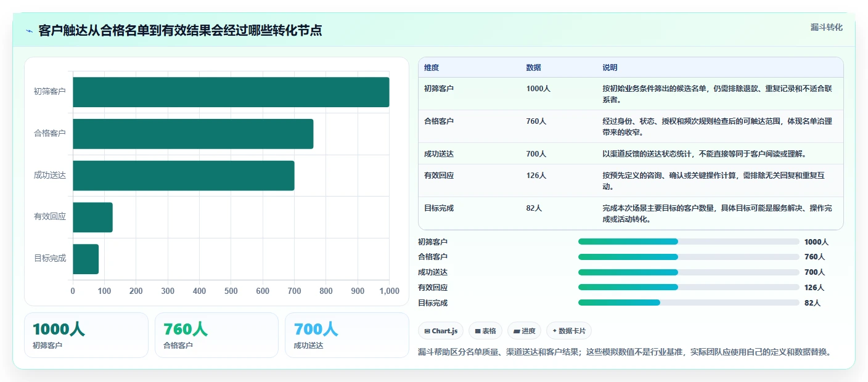Click the description starting 经过身份、状态、授权
Image resolution: width=868 pixels, height=382 pixels.
(717, 127)
